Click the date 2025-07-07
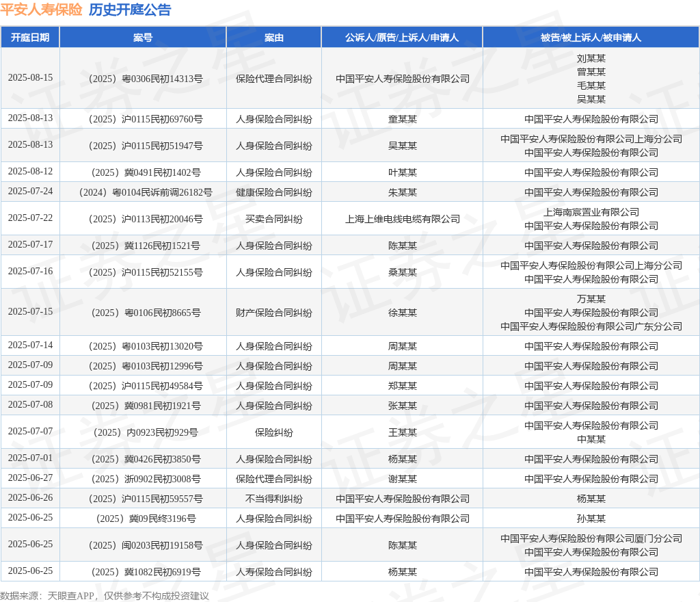The width and height of the screenshot is (700, 602). pyautogui.click(x=30, y=432)
